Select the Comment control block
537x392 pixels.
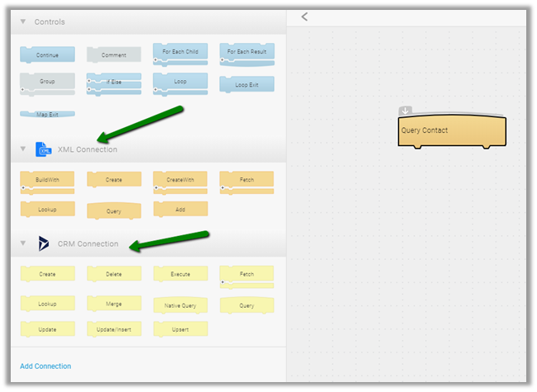tap(114, 55)
